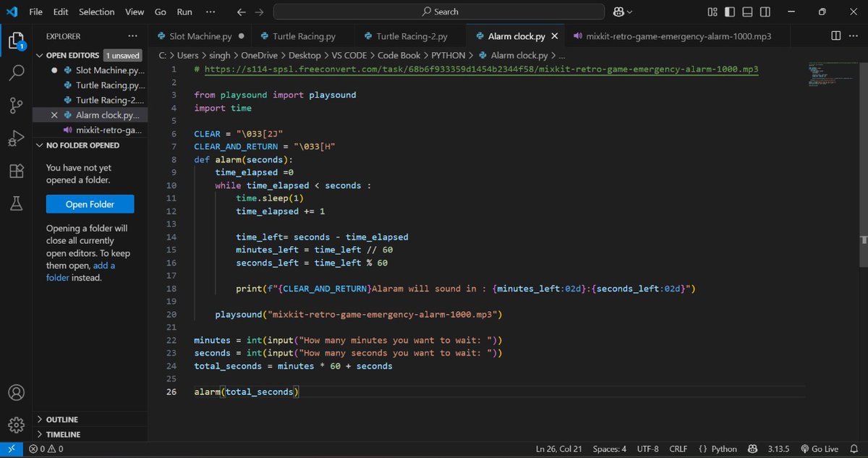The height and width of the screenshot is (458, 868).
Task: Collapse the No Folder Opened section
Action: click(x=40, y=145)
